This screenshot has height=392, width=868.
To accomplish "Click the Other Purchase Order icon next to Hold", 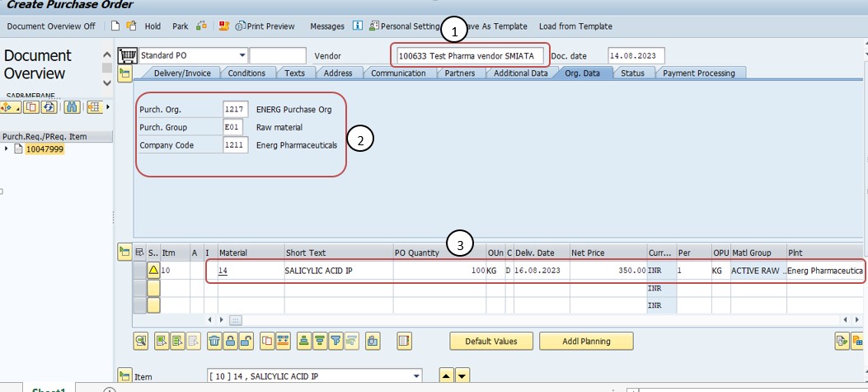I will click(x=131, y=26).
